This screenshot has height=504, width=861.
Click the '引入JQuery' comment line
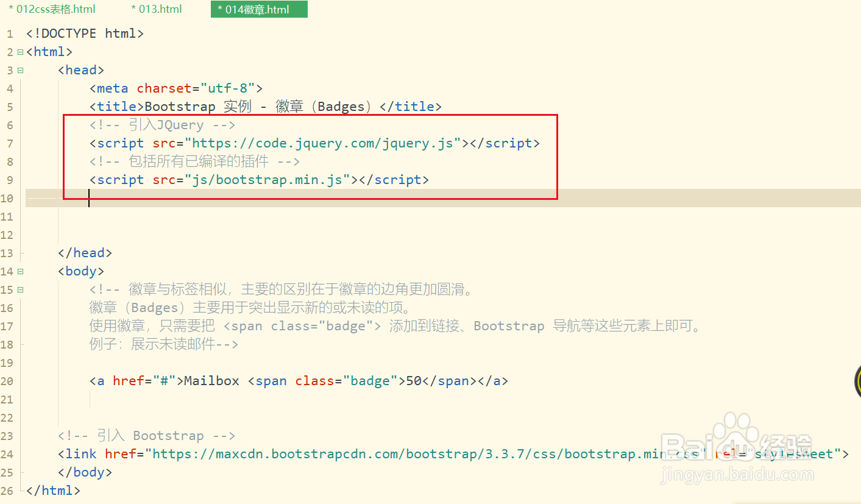click(x=163, y=125)
